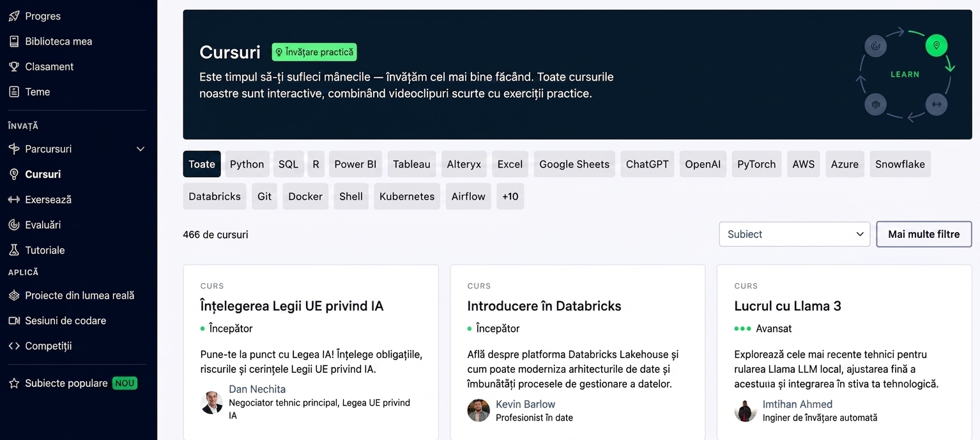The image size is (980, 440).
Task: Click the dumbbell circle in LEARN diagram
Action: click(936, 104)
